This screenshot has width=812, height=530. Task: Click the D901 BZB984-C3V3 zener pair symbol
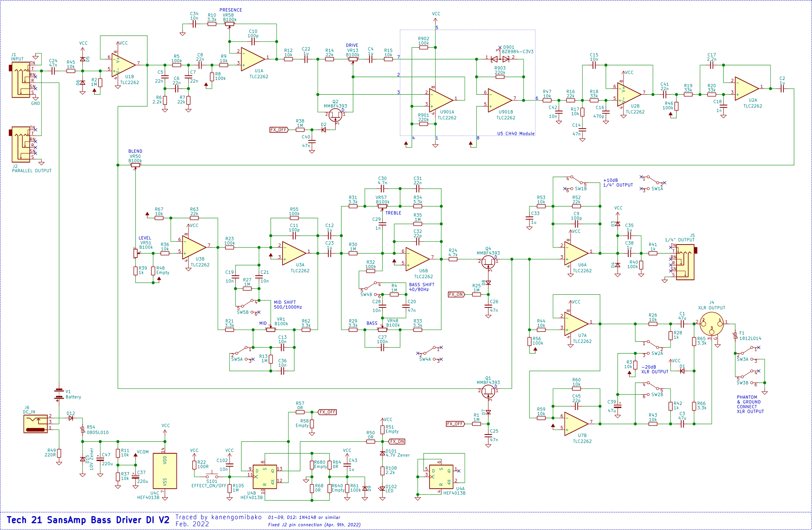click(x=500, y=58)
